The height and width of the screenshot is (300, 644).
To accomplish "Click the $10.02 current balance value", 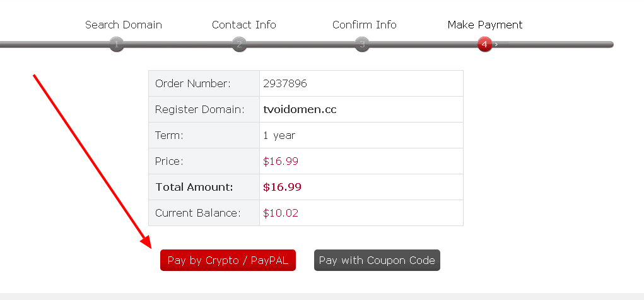I will click(281, 213).
